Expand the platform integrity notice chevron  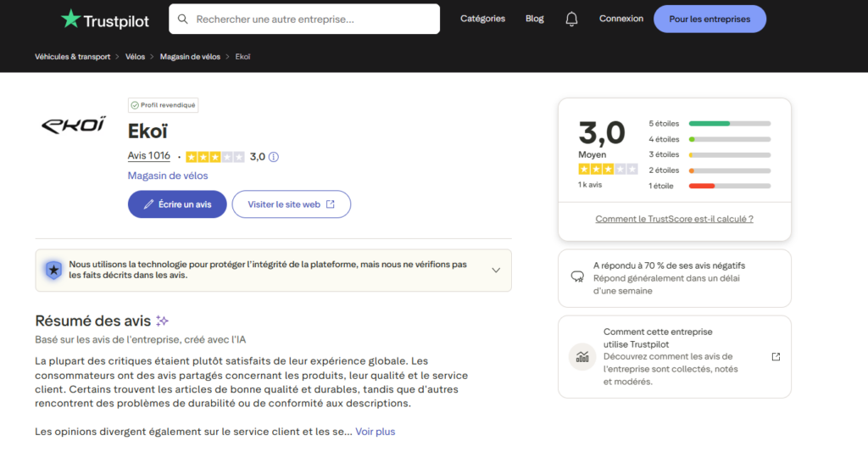pos(496,270)
